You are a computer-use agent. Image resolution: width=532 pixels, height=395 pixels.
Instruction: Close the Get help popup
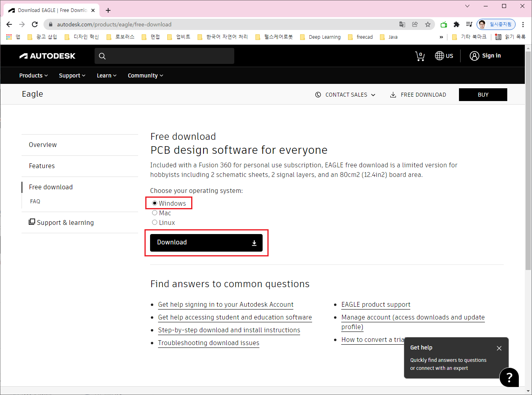tap(499, 348)
